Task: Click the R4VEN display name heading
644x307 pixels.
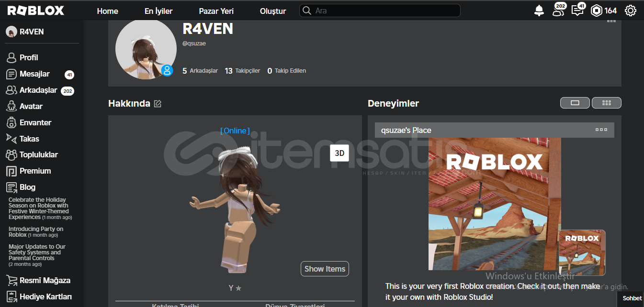Action: pyautogui.click(x=208, y=29)
